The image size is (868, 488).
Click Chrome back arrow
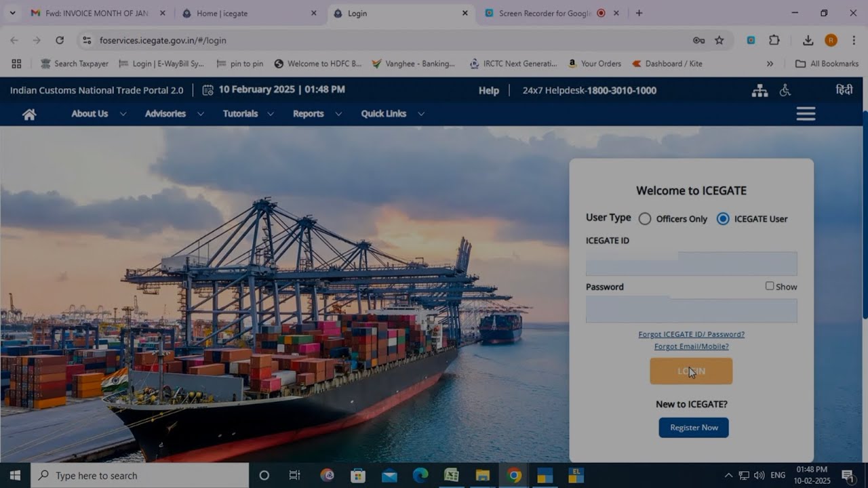14,40
